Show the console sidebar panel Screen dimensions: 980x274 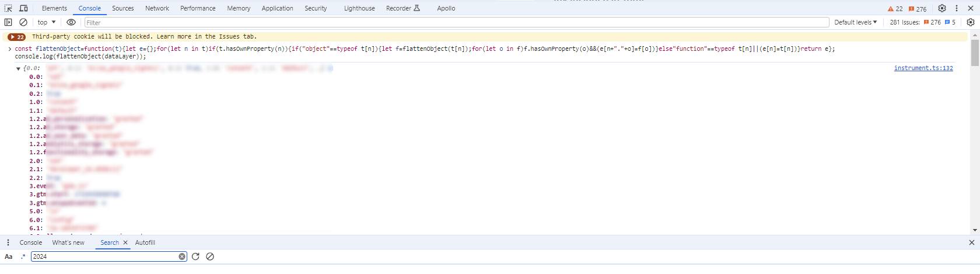click(8, 22)
